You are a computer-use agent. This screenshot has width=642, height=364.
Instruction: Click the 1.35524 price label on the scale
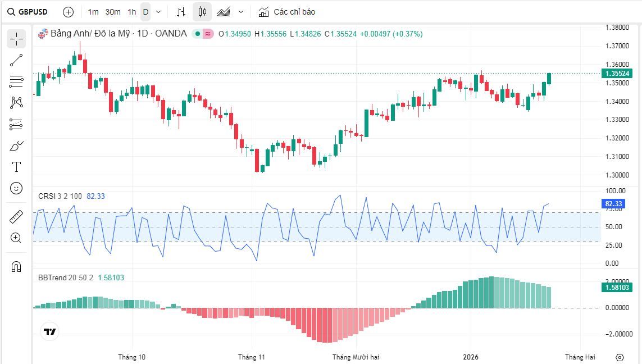point(618,73)
